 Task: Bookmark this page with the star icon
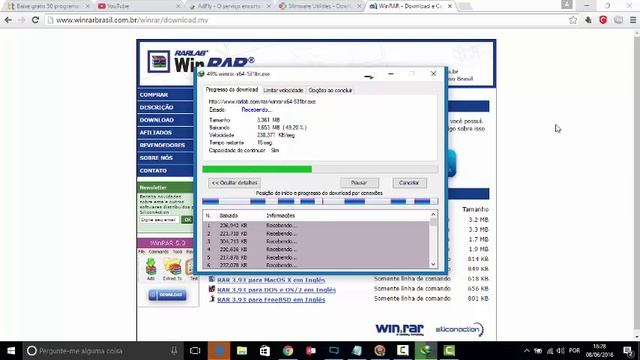click(x=573, y=20)
